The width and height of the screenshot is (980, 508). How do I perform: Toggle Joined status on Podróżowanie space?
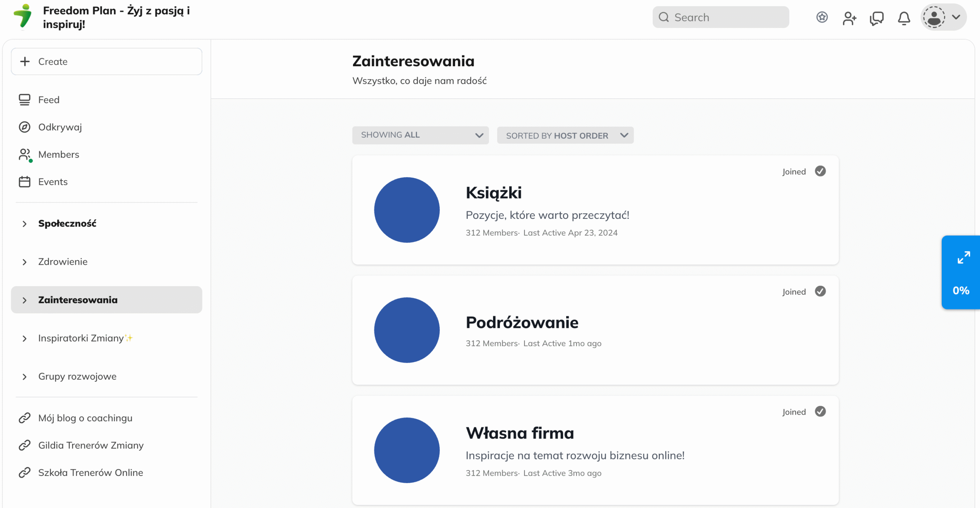(x=820, y=291)
